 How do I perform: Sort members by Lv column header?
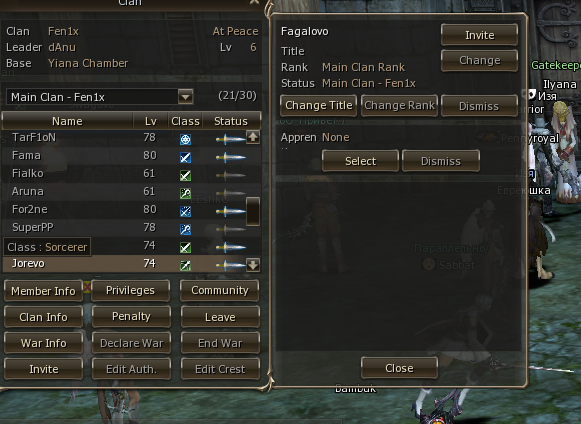tap(150, 121)
